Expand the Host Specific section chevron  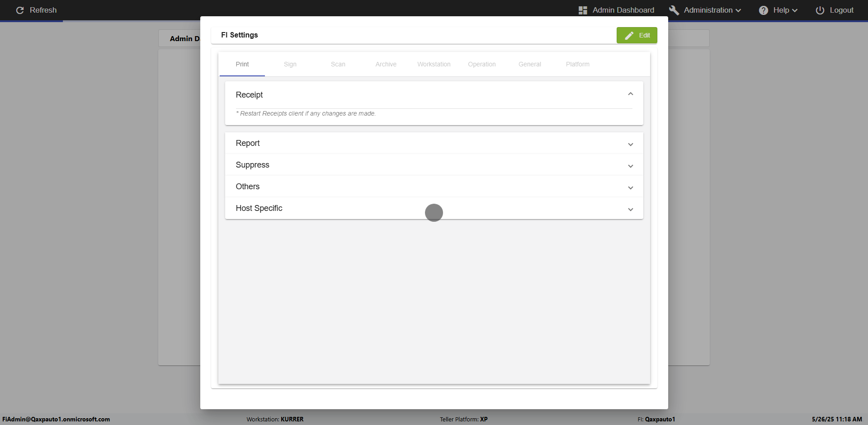pyautogui.click(x=631, y=210)
